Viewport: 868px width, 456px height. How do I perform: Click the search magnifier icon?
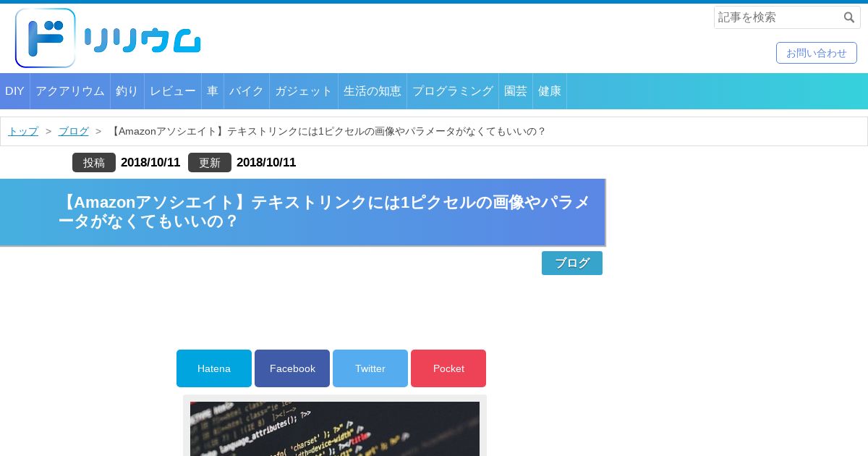point(849,17)
